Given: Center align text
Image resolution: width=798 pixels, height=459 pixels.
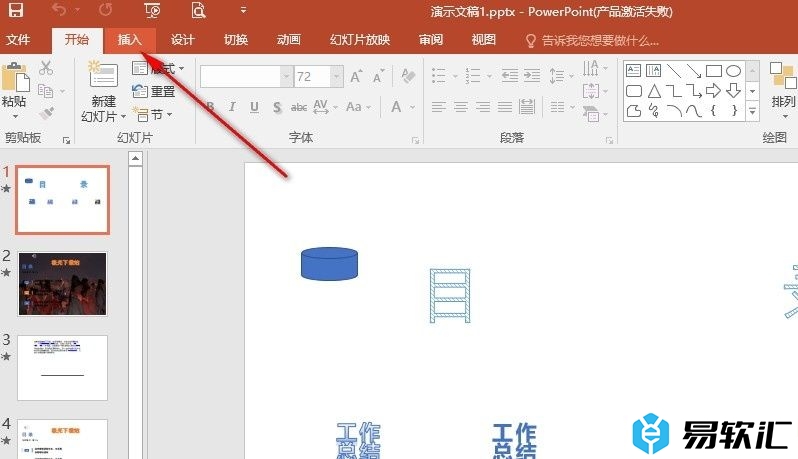Looking at the screenshot, I should pos(461,107).
